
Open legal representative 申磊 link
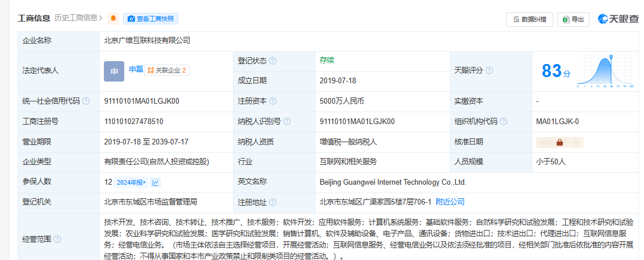pyautogui.click(x=136, y=70)
